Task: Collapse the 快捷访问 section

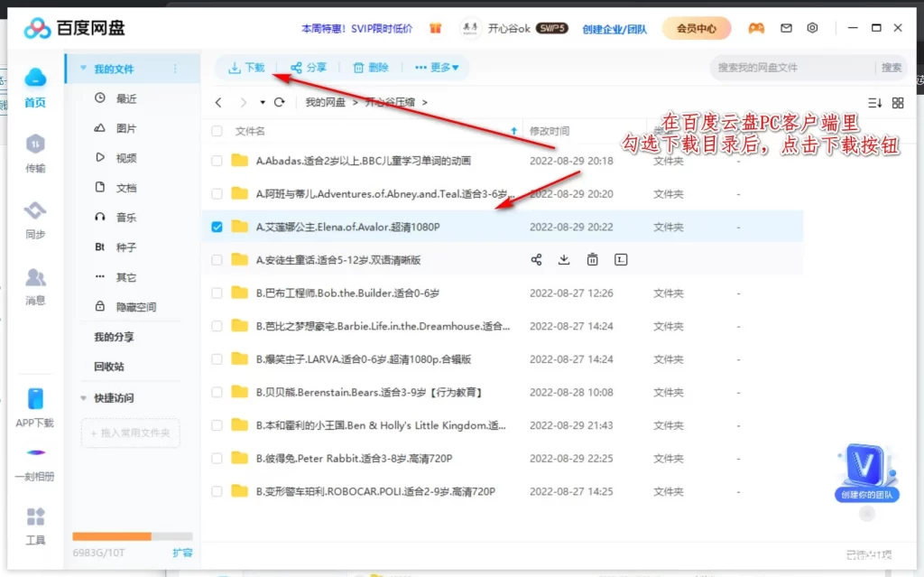Action: (x=83, y=398)
